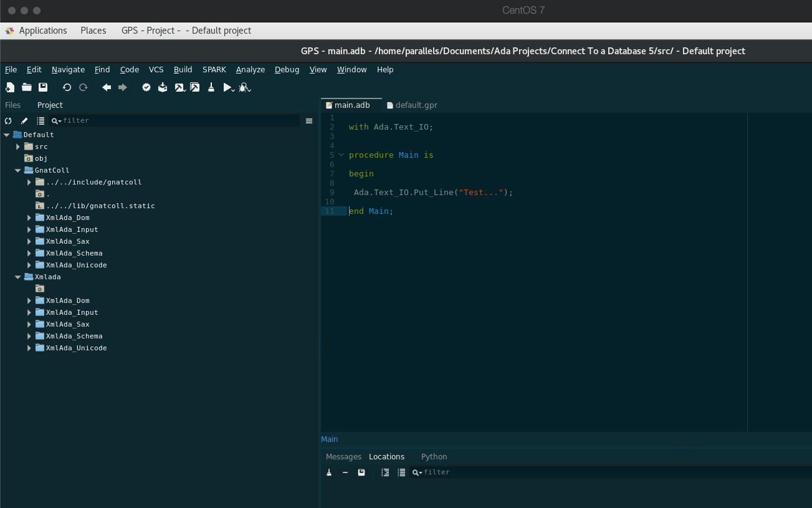Click Ada.Text_IO in the with clause
Image resolution: width=812 pixels, height=508 pixels.
(401, 127)
